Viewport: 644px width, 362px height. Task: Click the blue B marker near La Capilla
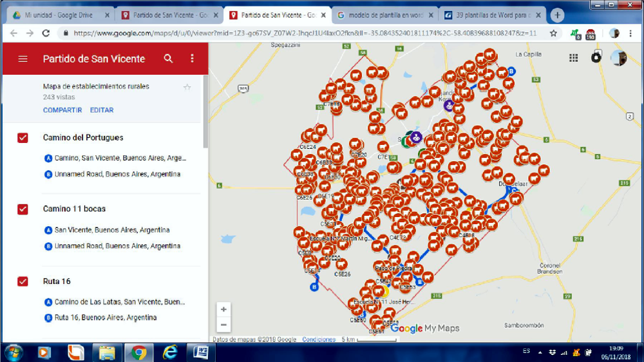pos(511,71)
